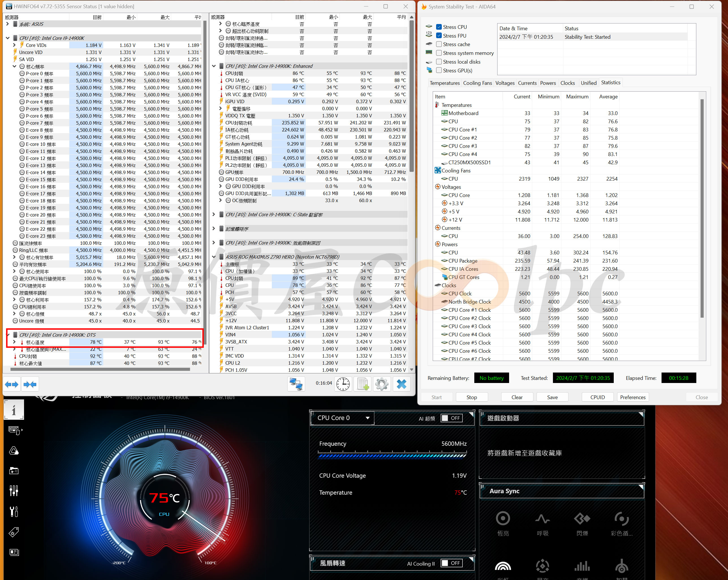Viewport: 728px width, 580px height.
Task: Click HWiNFO clock reset timer icon
Action: coord(343,384)
